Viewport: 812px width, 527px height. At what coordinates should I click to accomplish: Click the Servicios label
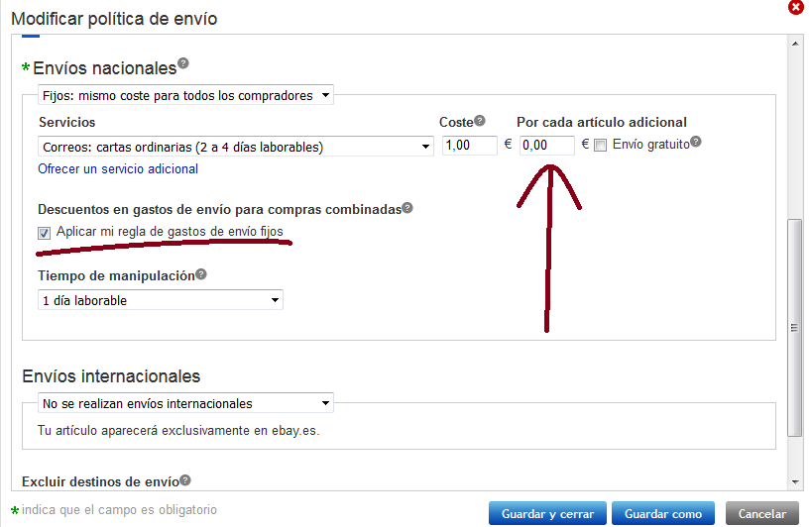tap(66, 122)
